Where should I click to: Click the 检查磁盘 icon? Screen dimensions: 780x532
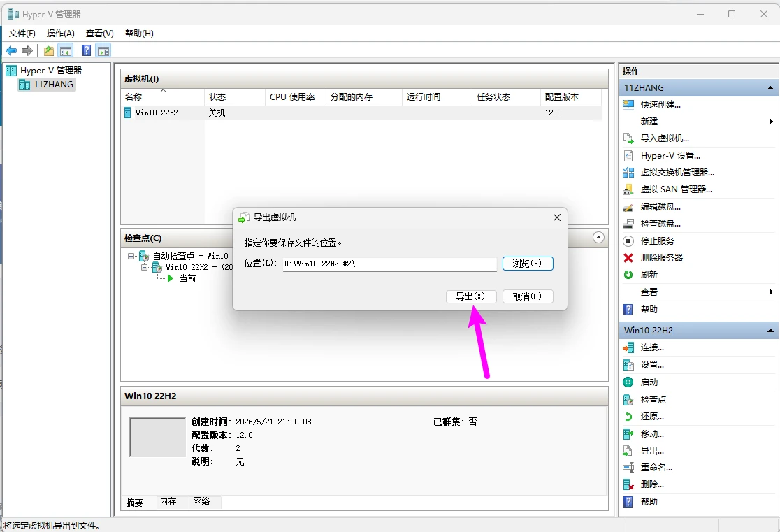[628, 224]
